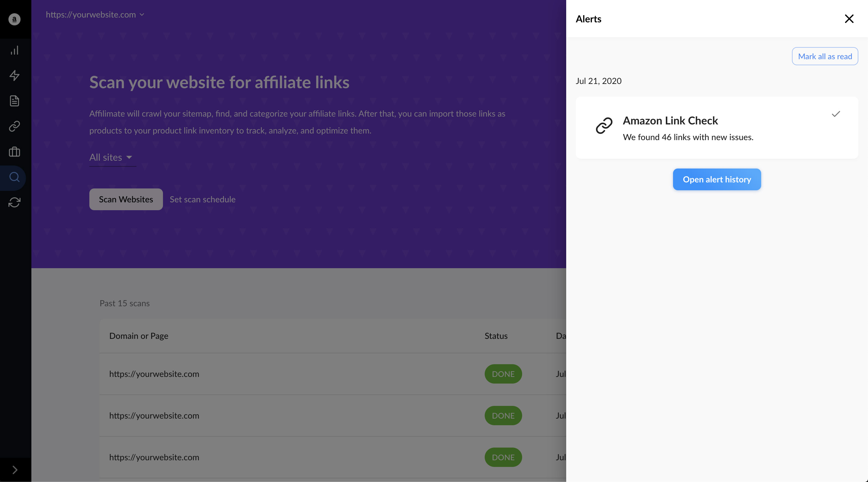Click the expand arrow next to All sites
Viewport: 868px width, 482px height.
coord(129,157)
